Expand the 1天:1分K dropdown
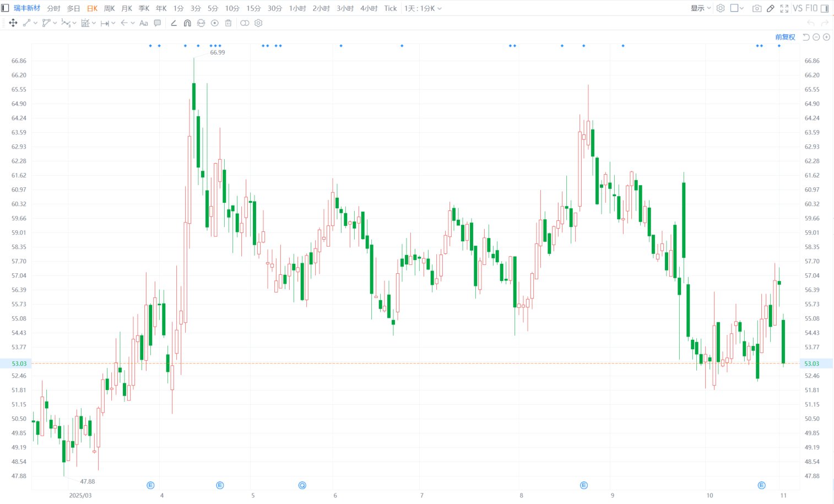 click(423, 8)
